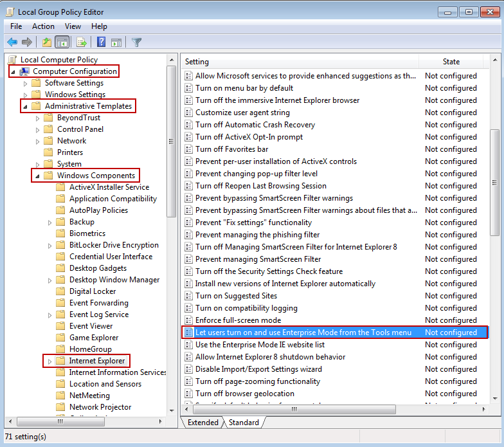This screenshot has width=504, height=447.
Task: Select Let users turn on Enterprise Mode setting
Action: [336, 333]
